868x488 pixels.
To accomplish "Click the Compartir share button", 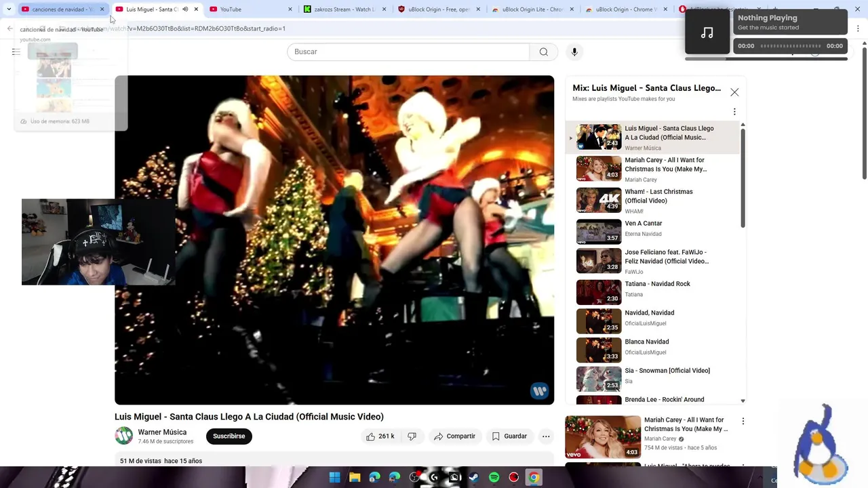I will tap(454, 436).
